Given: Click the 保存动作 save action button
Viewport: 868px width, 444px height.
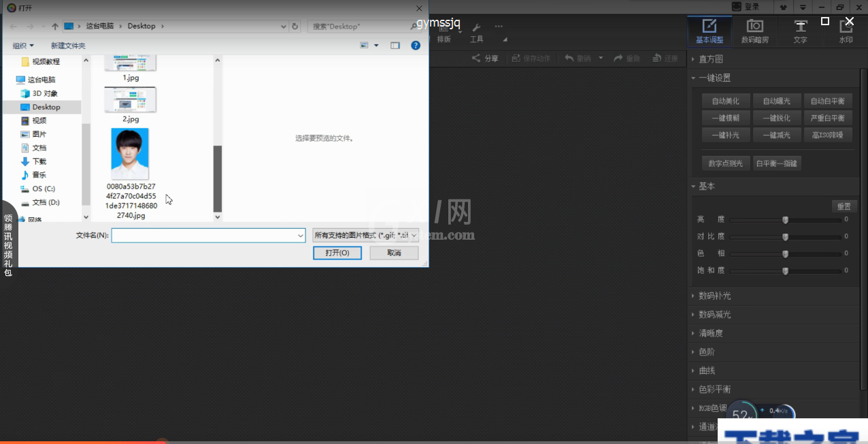Looking at the screenshot, I should pyautogui.click(x=531, y=59).
